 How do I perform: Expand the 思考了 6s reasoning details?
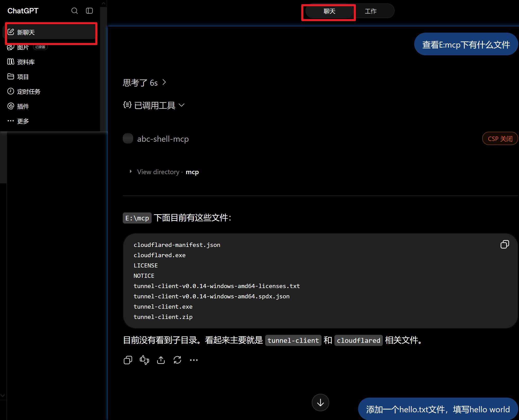tap(144, 83)
